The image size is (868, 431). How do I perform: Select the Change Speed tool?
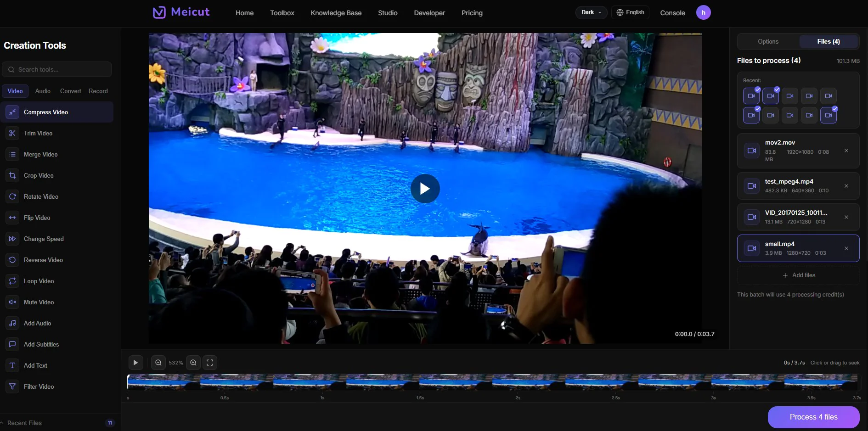coord(57,239)
